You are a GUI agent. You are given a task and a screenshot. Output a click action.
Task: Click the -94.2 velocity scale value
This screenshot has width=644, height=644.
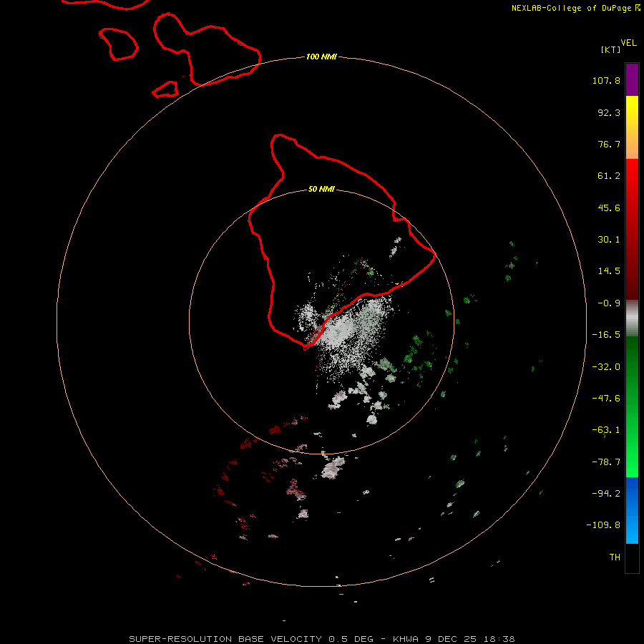pyautogui.click(x=606, y=494)
